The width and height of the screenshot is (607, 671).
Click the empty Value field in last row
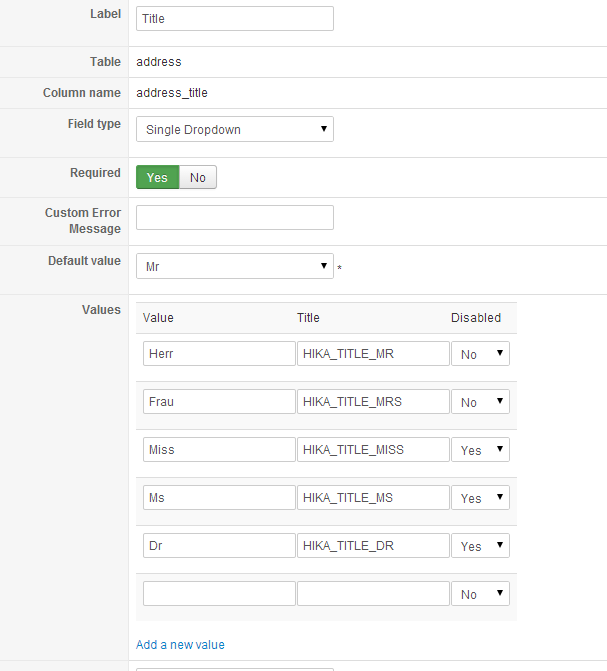[x=219, y=594]
